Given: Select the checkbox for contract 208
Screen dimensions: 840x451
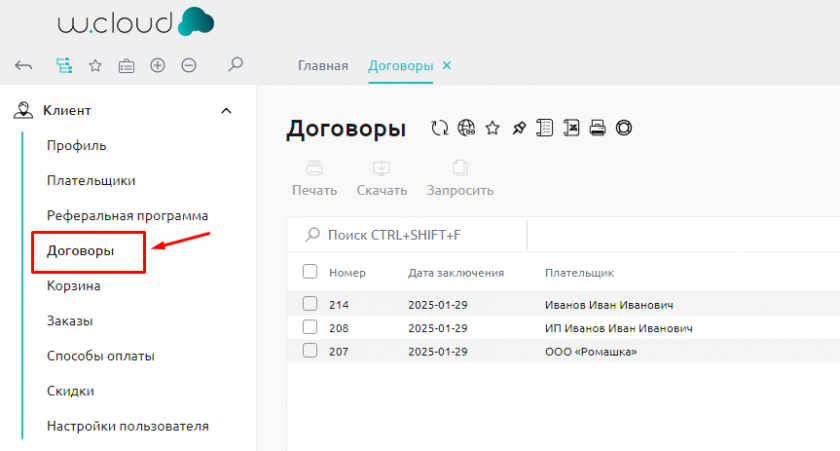Looking at the screenshot, I should 310,327.
